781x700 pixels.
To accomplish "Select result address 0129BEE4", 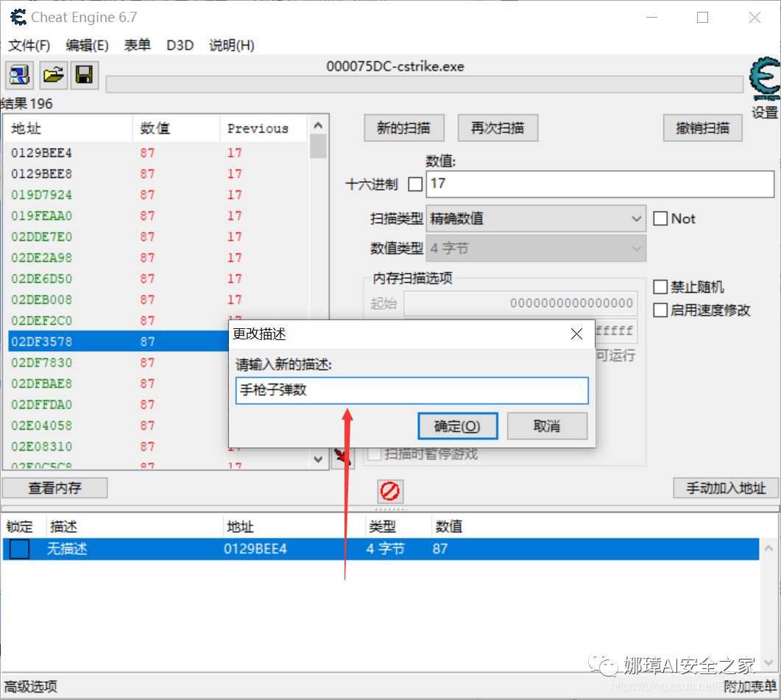I will click(x=41, y=152).
